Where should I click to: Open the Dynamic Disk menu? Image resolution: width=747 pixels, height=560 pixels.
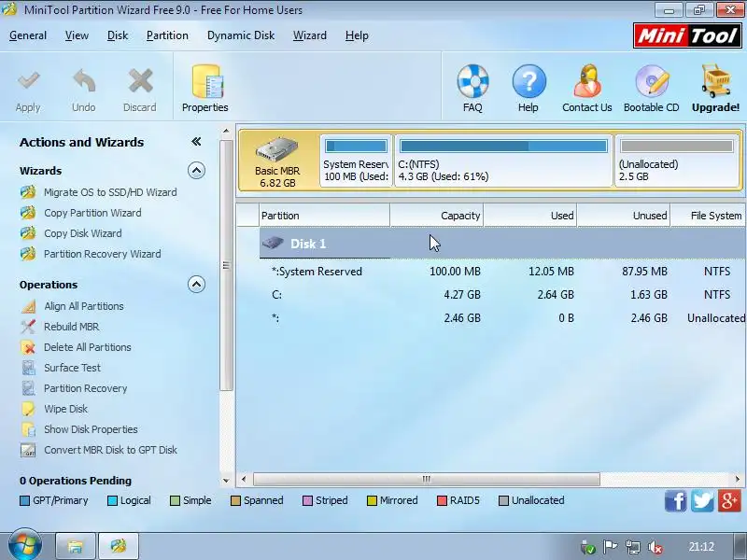tap(241, 35)
